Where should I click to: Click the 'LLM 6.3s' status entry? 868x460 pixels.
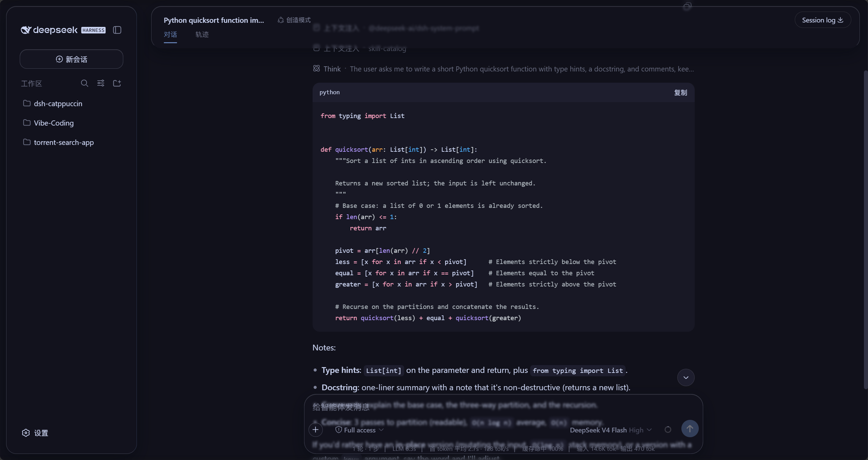pyautogui.click(x=404, y=449)
